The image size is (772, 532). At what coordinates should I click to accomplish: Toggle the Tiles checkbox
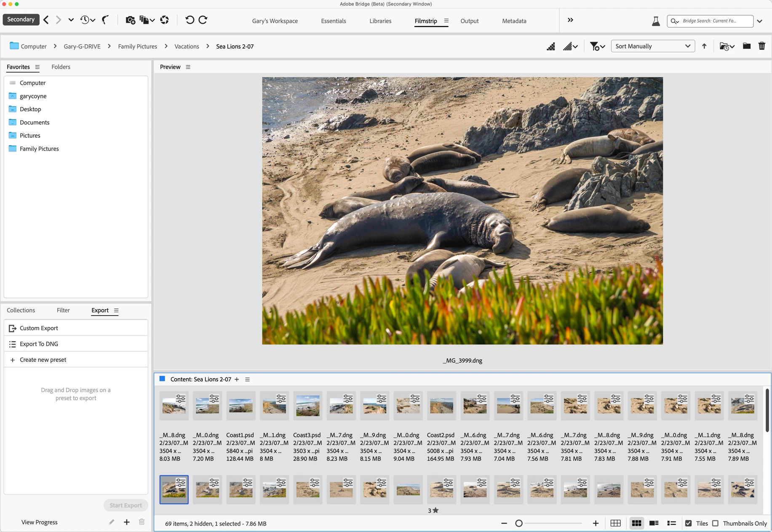(x=689, y=524)
